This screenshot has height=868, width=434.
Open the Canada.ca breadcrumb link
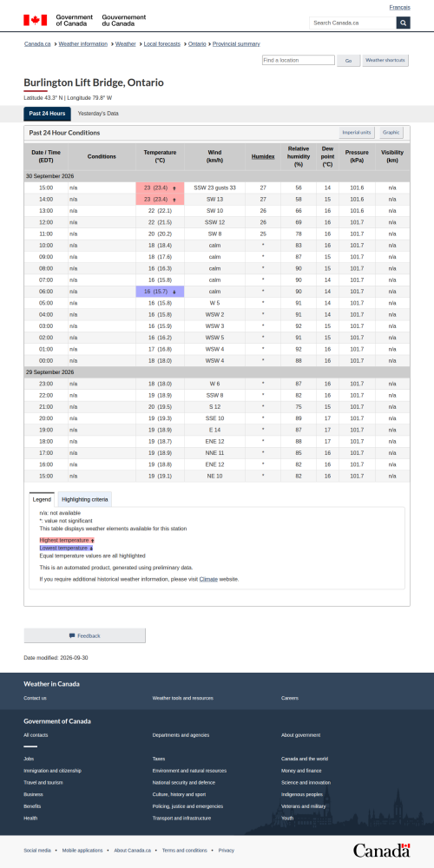[x=37, y=43]
